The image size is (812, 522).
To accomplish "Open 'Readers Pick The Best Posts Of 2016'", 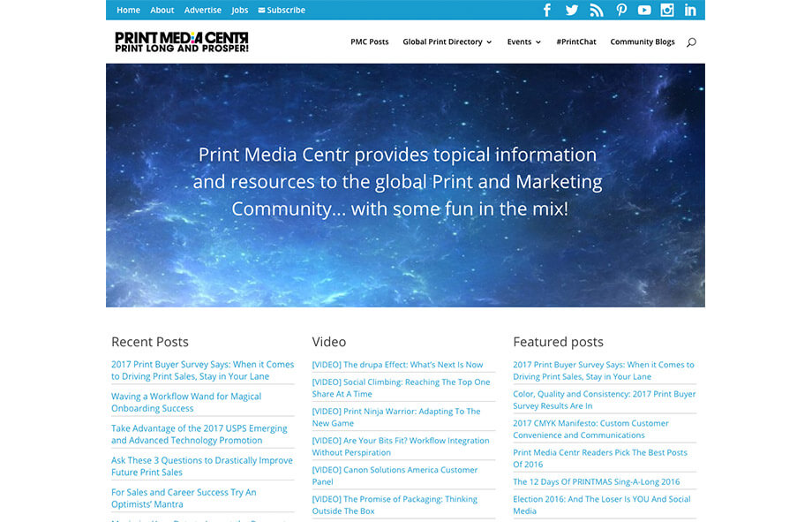I will tap(600, 458).
